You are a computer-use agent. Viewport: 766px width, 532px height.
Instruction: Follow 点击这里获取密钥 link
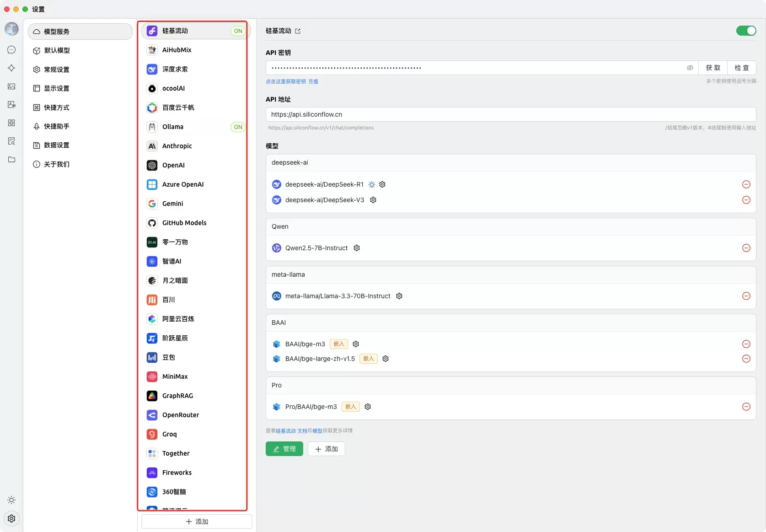pos(286,81)
